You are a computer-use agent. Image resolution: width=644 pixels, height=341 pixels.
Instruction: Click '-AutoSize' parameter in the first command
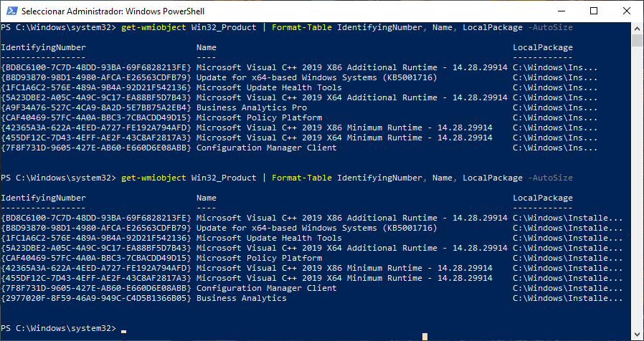pos(550,27)
